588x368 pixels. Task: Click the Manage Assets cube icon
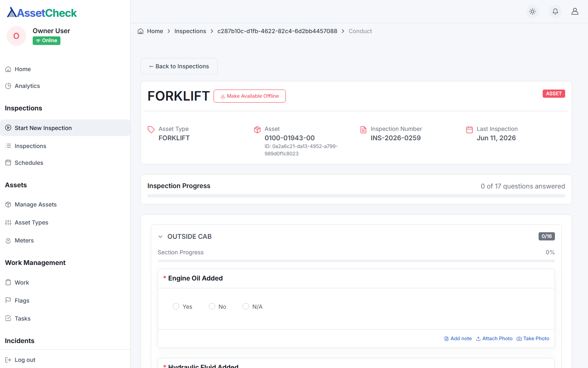(x=8, y=204)
